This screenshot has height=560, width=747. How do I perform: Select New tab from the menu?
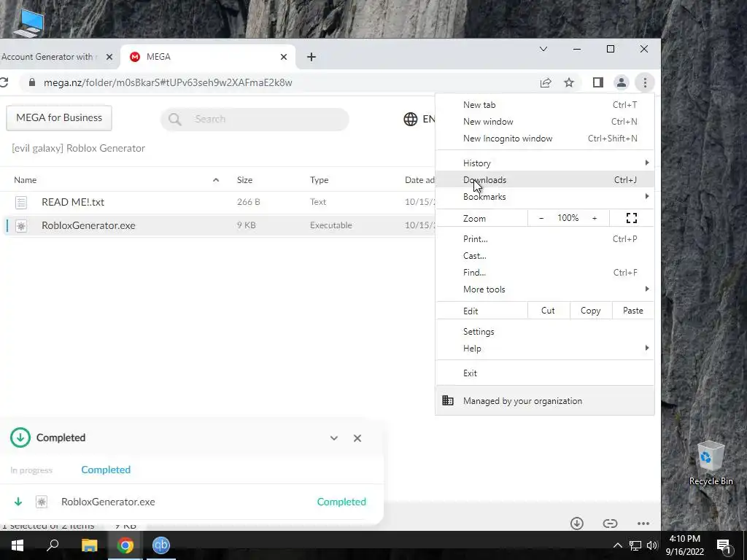click(x=545, y=105)
